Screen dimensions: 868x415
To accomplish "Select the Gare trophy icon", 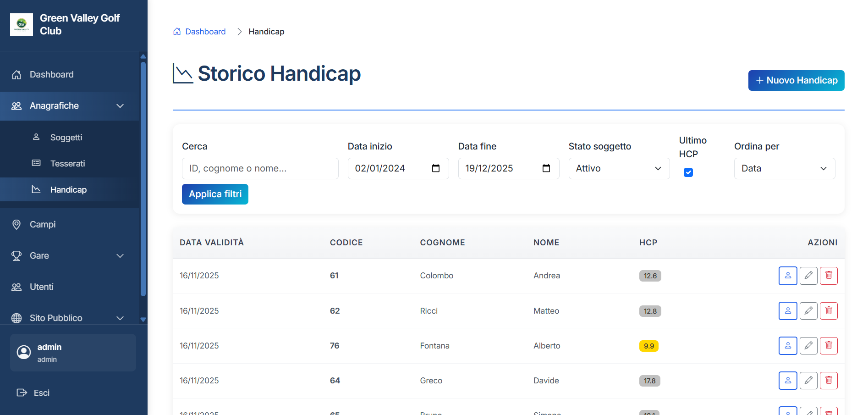I will [x=16, y=255].
